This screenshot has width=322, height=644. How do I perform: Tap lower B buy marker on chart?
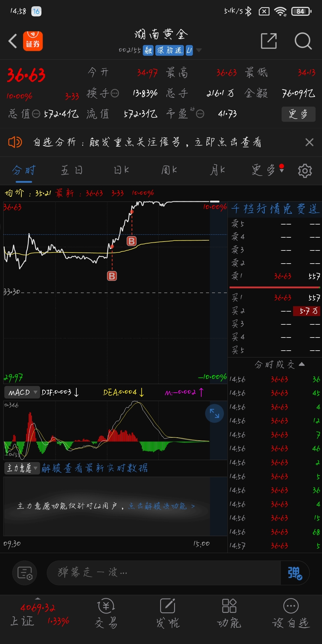(112, 276)
